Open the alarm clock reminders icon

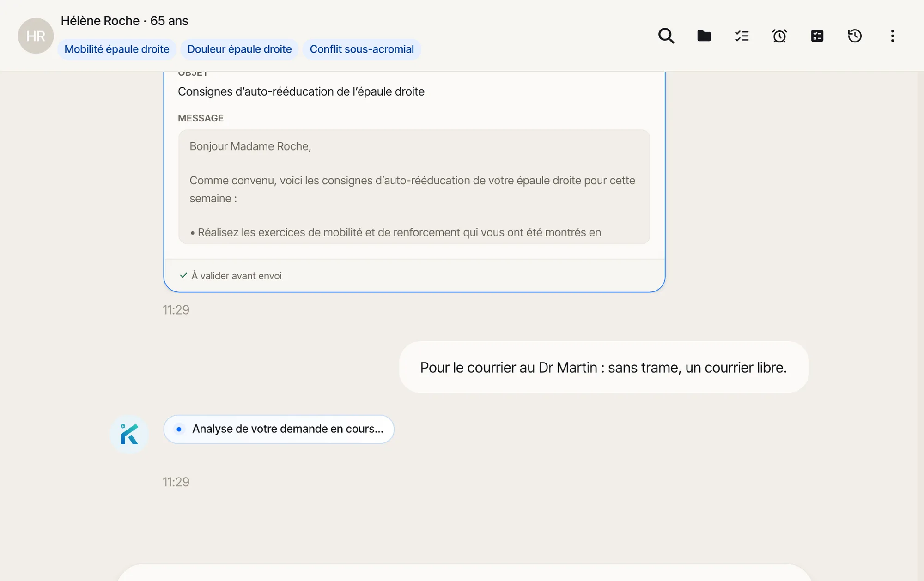pyautogui.click(x=779, y=36)
